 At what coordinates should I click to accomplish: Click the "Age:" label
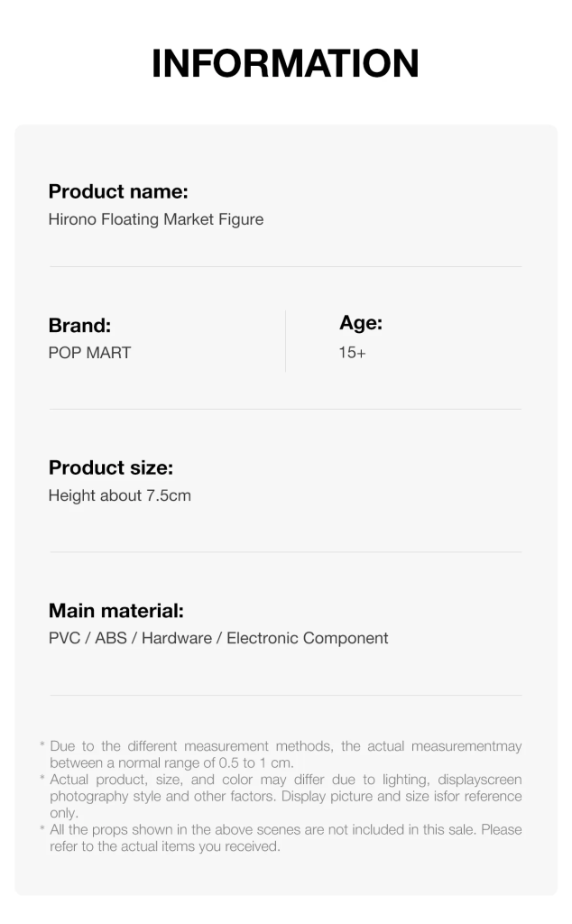tap(361, 323)
